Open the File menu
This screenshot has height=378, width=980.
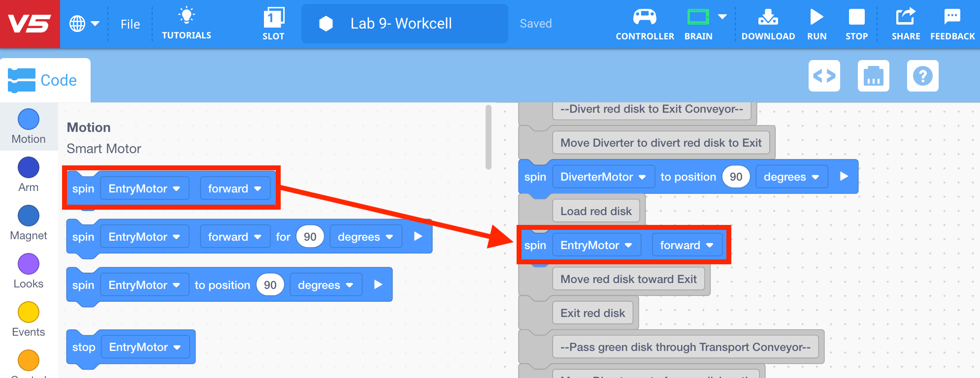point(130,24)
